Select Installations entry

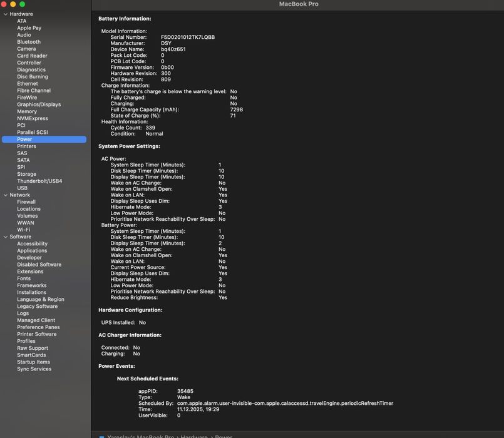(31, 293)
